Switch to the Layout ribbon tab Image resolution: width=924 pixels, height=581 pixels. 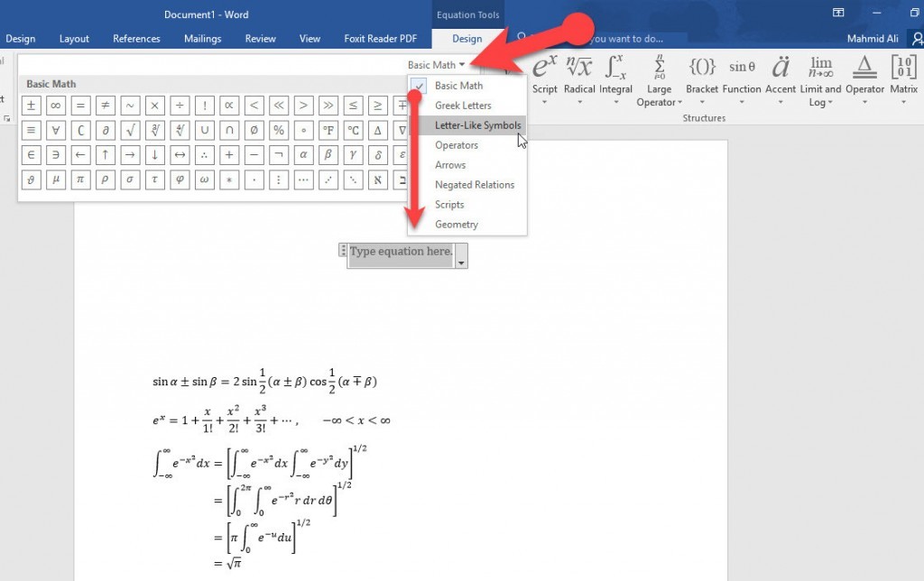click(74, 39)
